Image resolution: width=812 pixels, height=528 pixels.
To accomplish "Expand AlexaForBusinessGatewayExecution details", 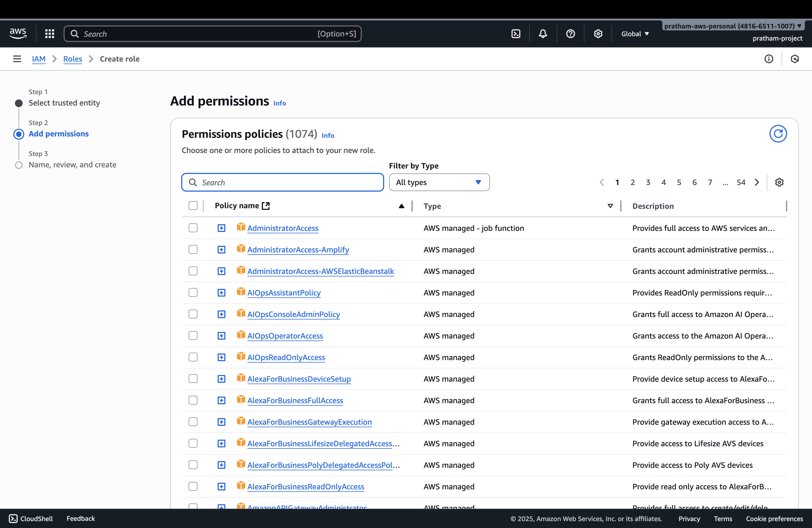I will click(x=222, y=422).
